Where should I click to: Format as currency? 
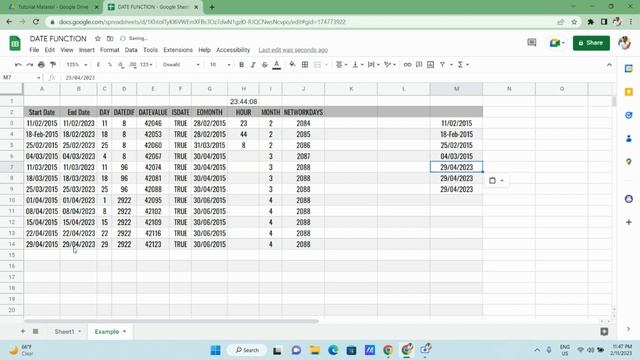pos(98,64)
